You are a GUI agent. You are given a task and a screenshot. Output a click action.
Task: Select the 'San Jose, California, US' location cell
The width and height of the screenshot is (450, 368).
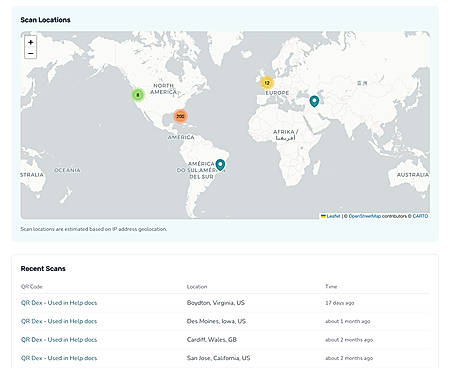pyautogui.click(x=218, y=358)
